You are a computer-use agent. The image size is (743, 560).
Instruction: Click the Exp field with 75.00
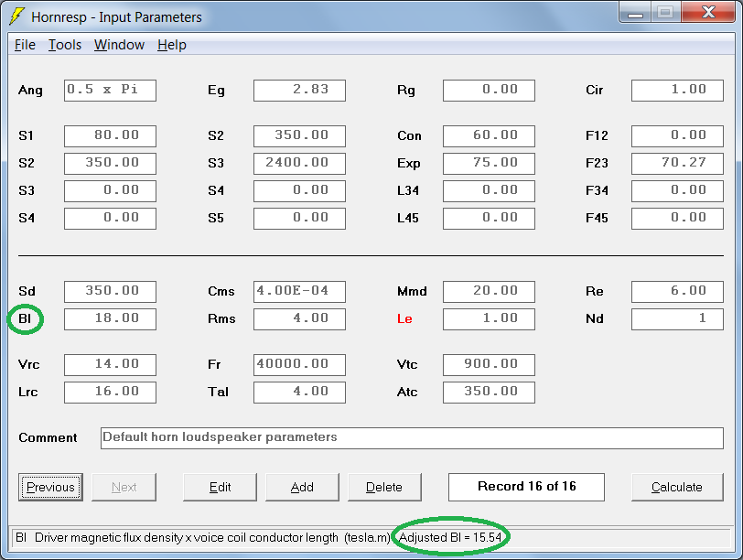coord(489,164)
